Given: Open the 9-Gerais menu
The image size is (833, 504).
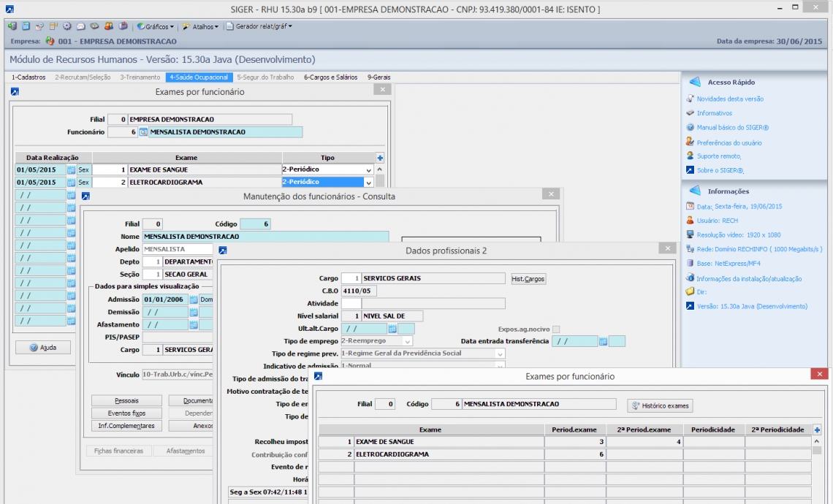Looking at the screenshot, I should (379, 77).
